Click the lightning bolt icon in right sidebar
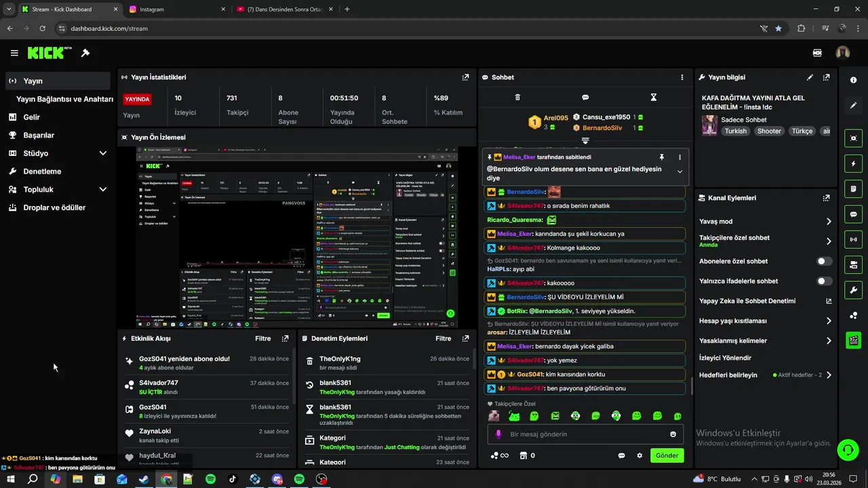Viewport: 868px width, 488px height. point(854,163)
